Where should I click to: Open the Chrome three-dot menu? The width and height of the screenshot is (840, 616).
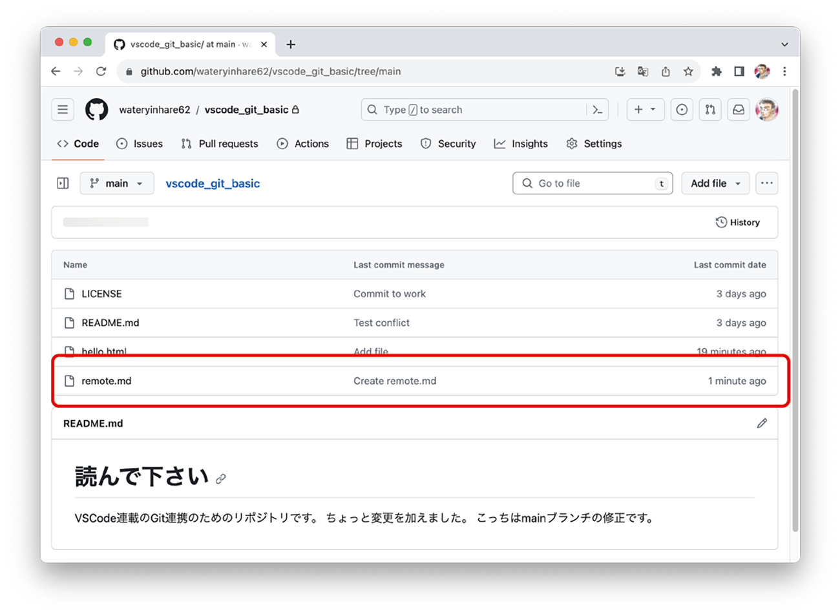pyautogui.click(x=785, y=72)
